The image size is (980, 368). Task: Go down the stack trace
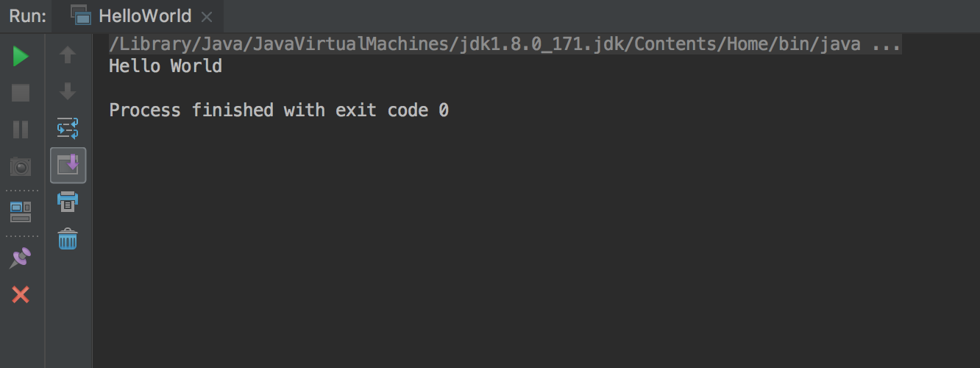[x=68, y=91]
